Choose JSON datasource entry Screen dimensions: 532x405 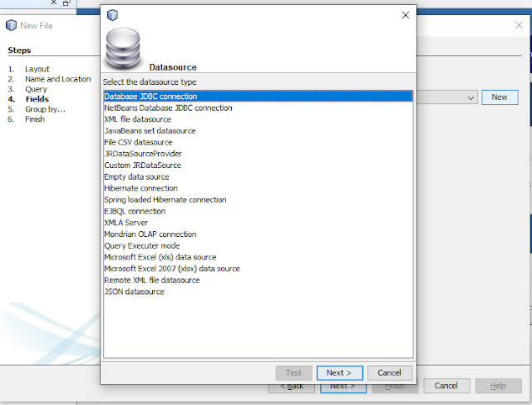(x=259, y=292)
